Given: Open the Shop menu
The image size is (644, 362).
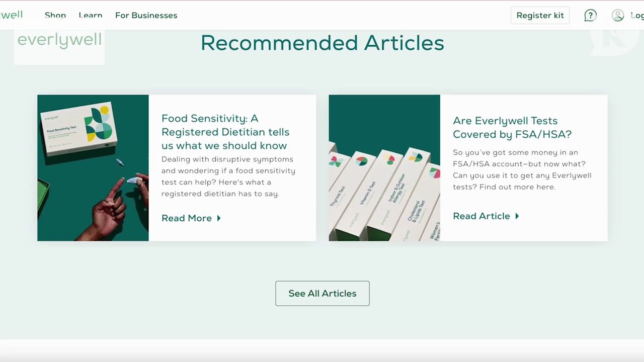Looking at the screenshot, I should click(x=55, y=15).
